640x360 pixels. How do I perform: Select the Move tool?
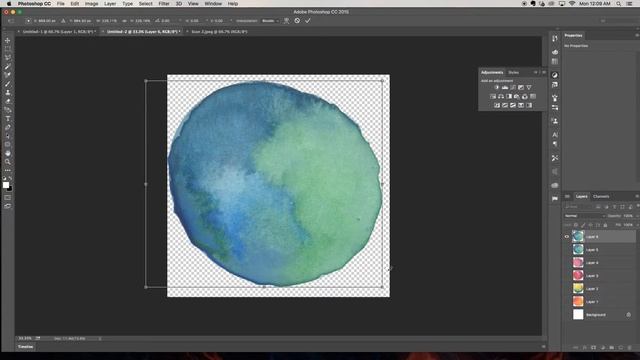pyautogui.click(x=8, y=40)
